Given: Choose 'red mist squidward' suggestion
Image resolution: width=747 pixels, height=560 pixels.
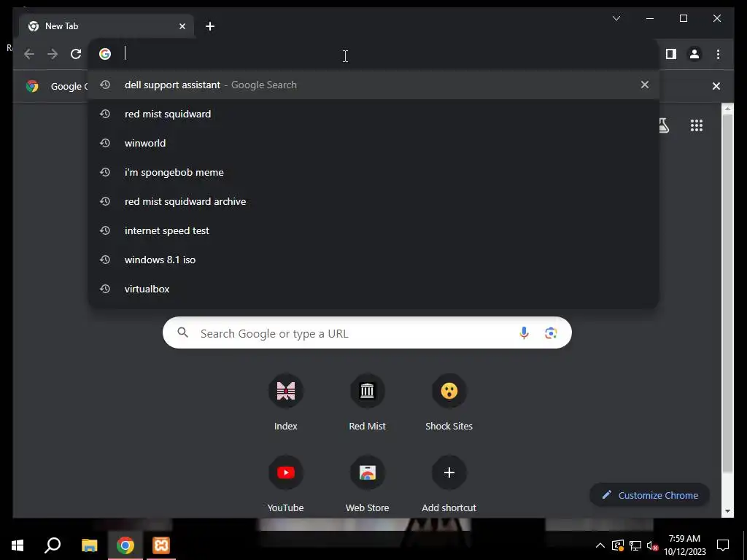Looking at the screenshot, I should click(x=373, y=114).
